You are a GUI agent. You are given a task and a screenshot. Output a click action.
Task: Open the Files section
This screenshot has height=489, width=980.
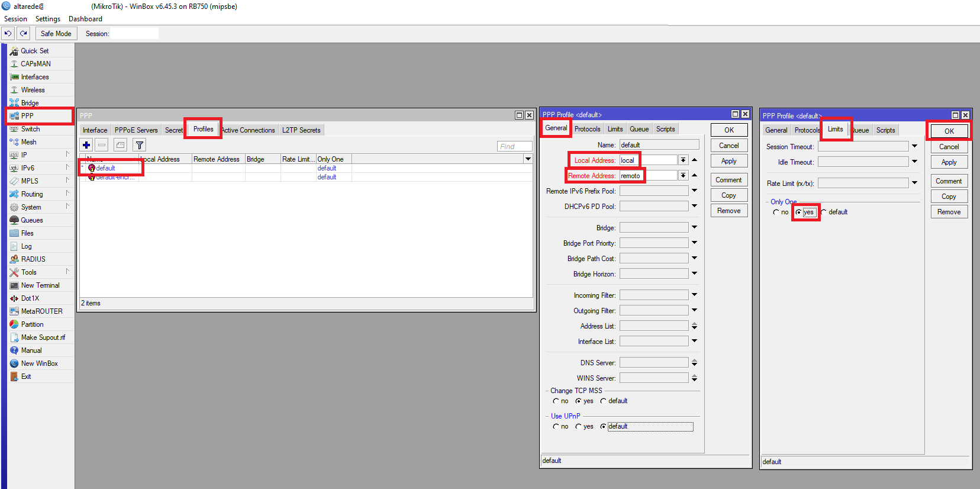point(27,233)
